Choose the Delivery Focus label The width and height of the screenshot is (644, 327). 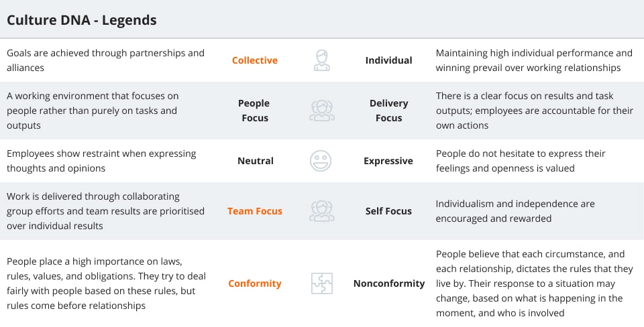click(x=388, y=111)
